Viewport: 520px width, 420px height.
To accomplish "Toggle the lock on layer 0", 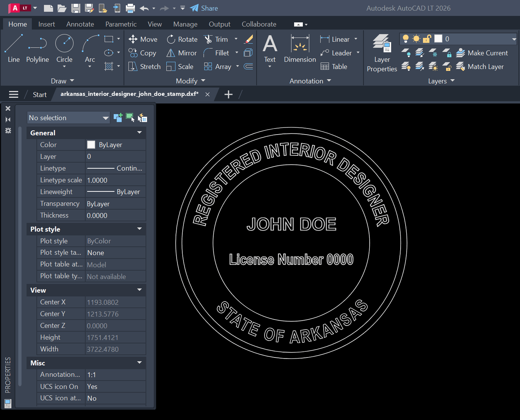I will (427, 39).
